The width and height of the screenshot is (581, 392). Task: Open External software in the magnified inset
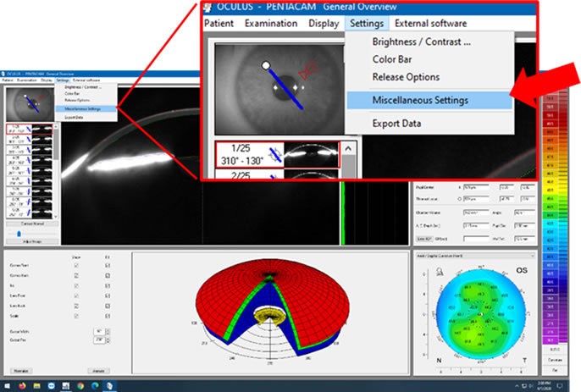coord(430,24)
